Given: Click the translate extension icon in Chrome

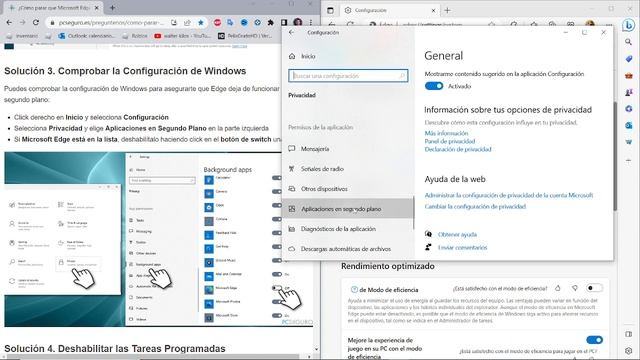Looking at the screenshot, I should pyautogui.click(x=231, y=22).
